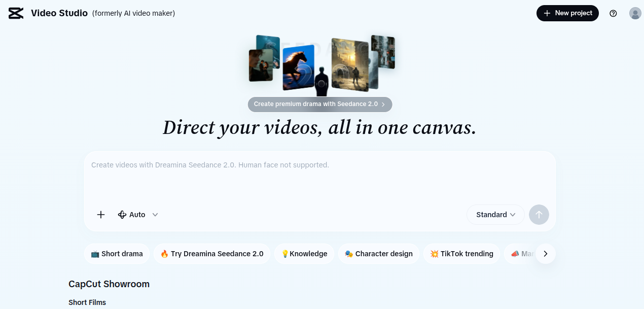The width and height of the screenshot is (644, 309).
Task: Pick the Character design chip
Action: click(x=379, y=254)
